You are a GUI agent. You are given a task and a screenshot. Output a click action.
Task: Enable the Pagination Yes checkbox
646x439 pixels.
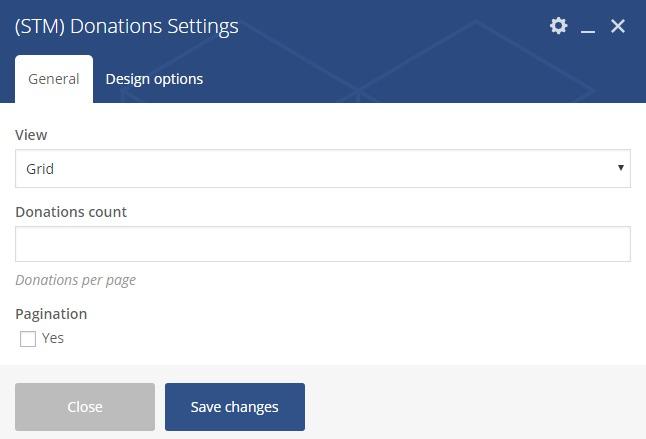(28, 339)
